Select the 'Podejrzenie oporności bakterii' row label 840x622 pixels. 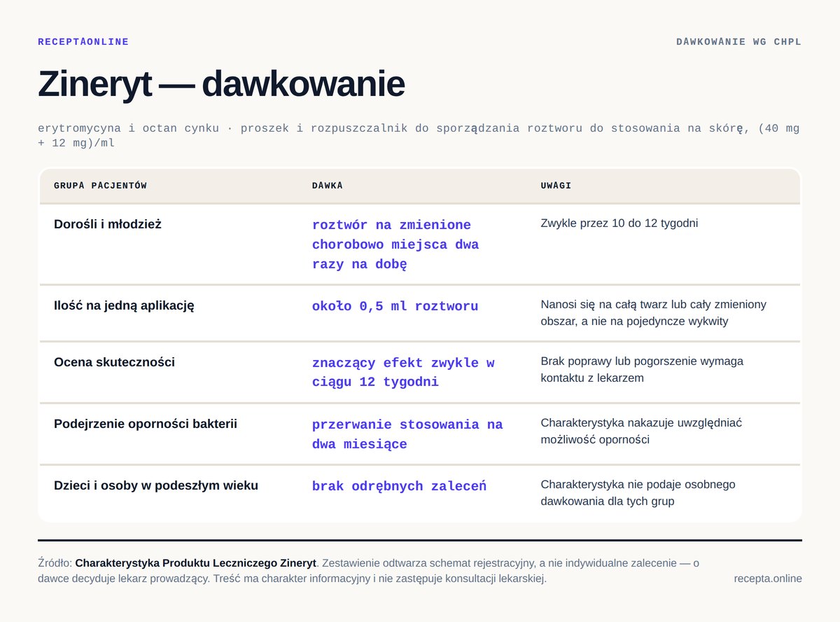tap(146, 424)
